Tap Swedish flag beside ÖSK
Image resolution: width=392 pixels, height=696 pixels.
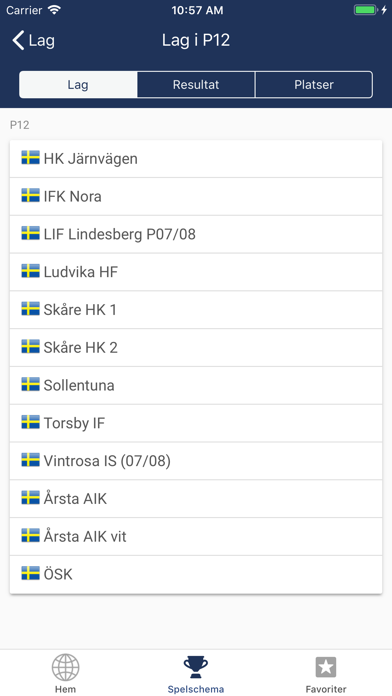click(x=31, y=573)
